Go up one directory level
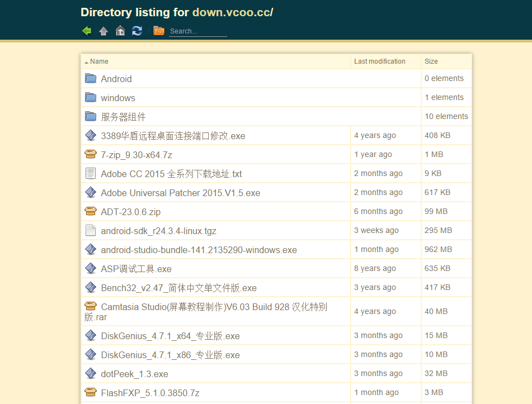The height and width of the screenshot is (404, 532). coord(103,31)
